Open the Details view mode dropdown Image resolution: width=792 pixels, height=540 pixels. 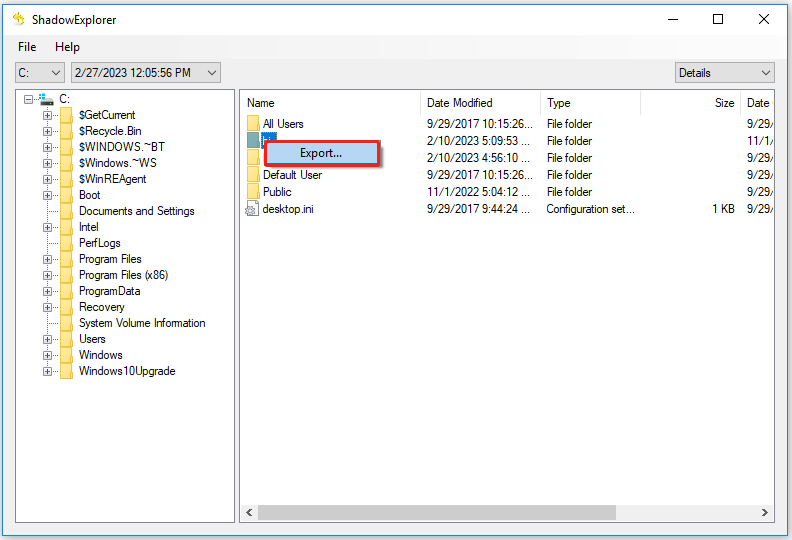(x=724, y=73)
